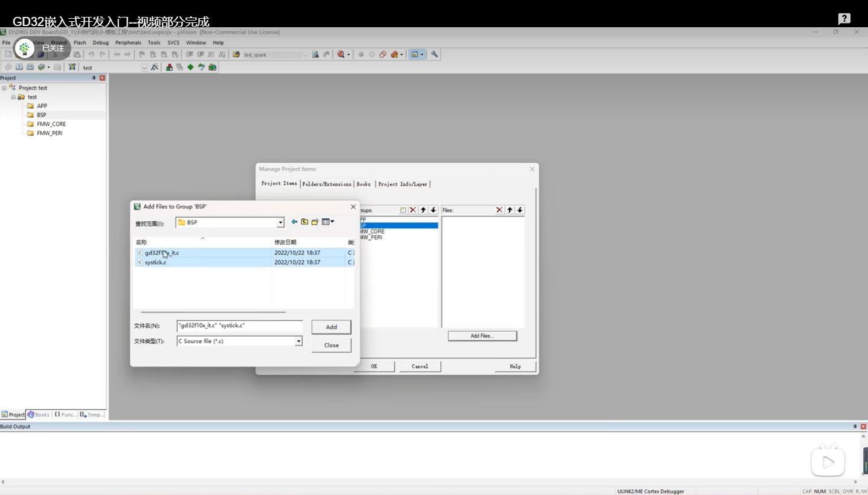868x495 pixels.
Task: Open file type C Source file dropdown
Action: pos(298,341)
